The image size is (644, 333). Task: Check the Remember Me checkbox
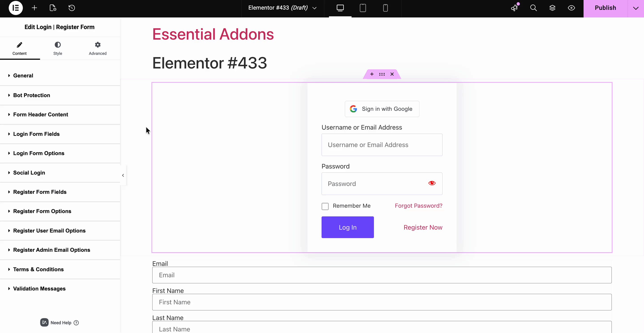[325, 206]
